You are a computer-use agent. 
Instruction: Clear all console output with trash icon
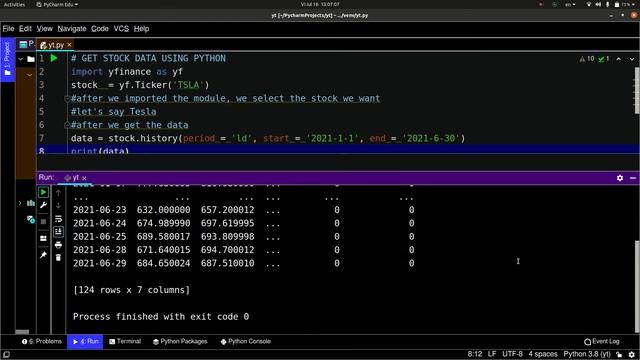58,258
